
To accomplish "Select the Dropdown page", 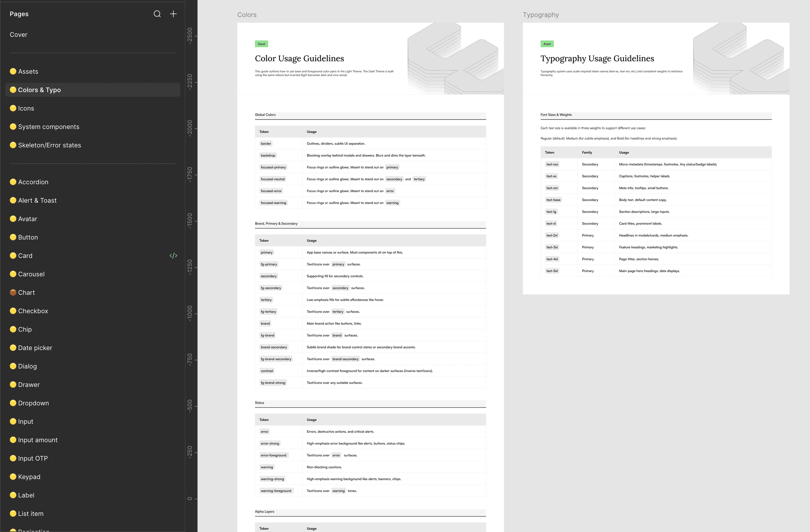I will pyautogui.click(x=93, y=403).
